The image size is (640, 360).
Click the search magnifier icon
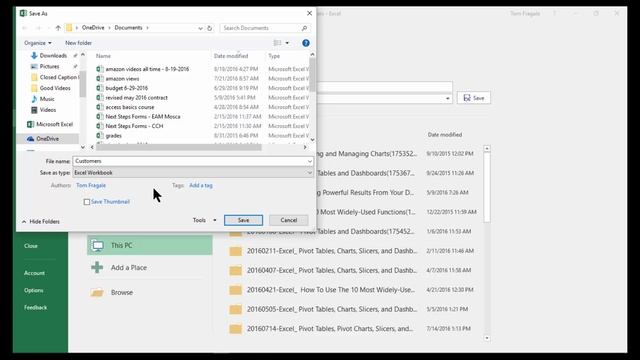click(x=304, y=28)
